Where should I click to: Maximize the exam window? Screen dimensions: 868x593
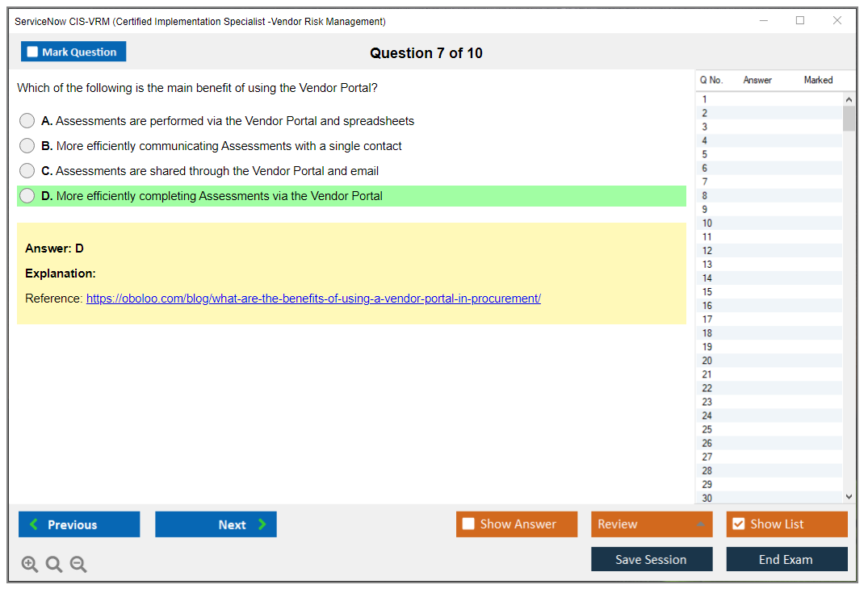click(x=800, y=21)
